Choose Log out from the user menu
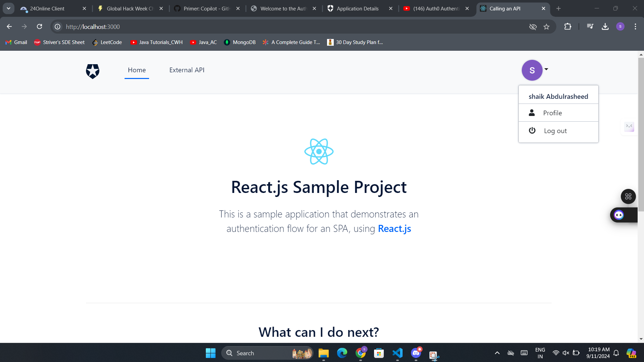644x362 pixels. (x=558, y=131)
